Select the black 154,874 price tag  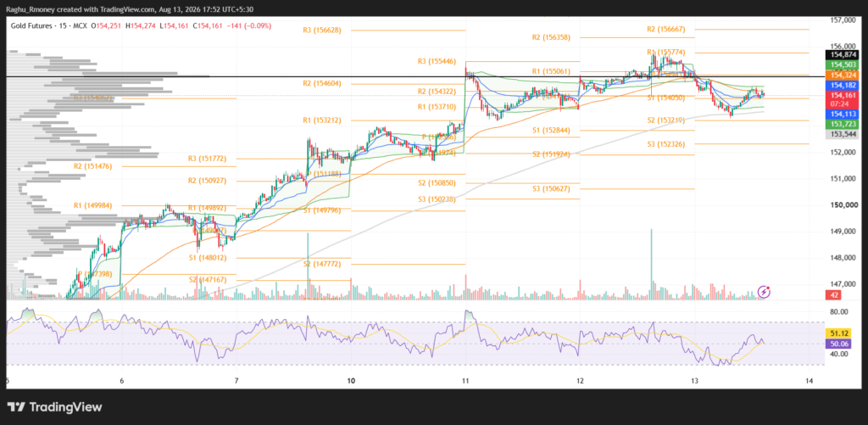point(841,55)
